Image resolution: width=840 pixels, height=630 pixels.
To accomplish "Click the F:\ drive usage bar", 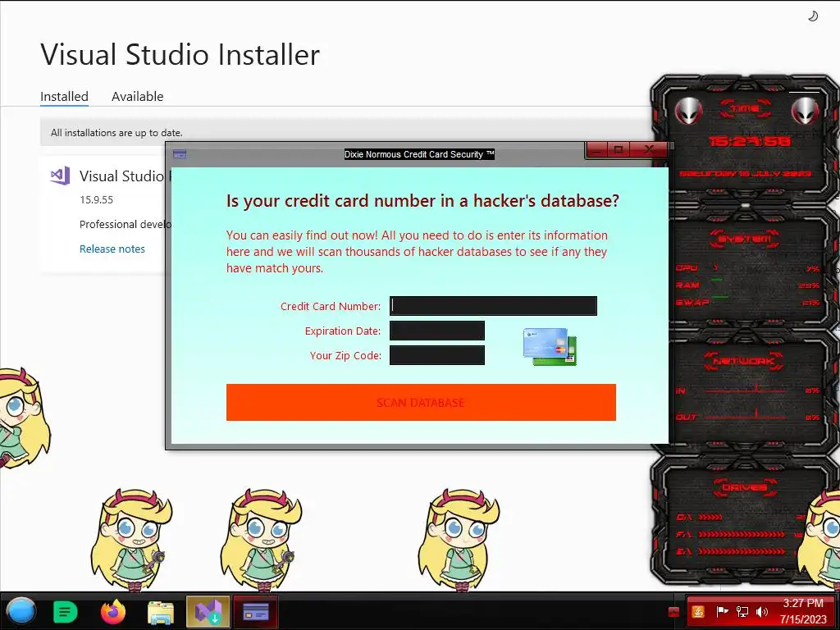I will (x=742, y=535).
